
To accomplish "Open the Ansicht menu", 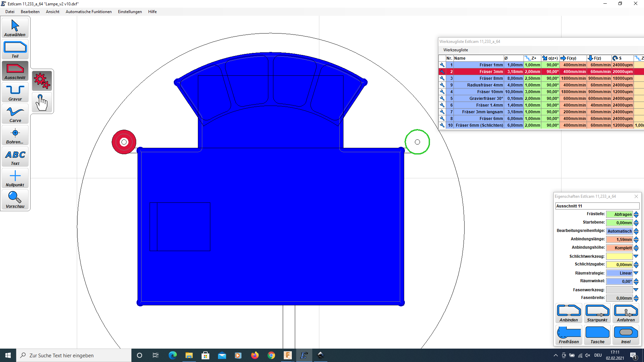I will tap(53, 12).
